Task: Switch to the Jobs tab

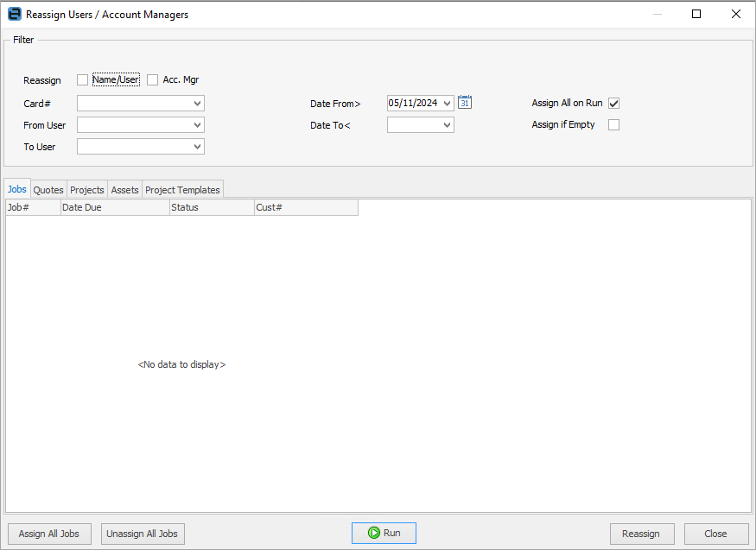Action: (17, 189)
